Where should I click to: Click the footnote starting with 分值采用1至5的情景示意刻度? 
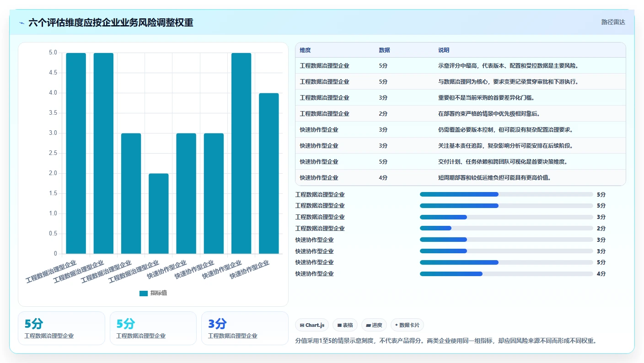(x=446, y=341)
